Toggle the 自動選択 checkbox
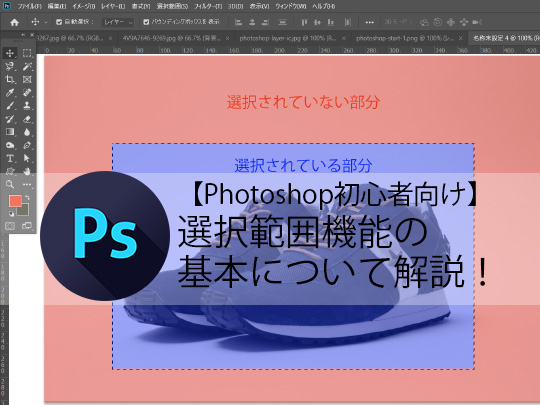 coord(59,22)
